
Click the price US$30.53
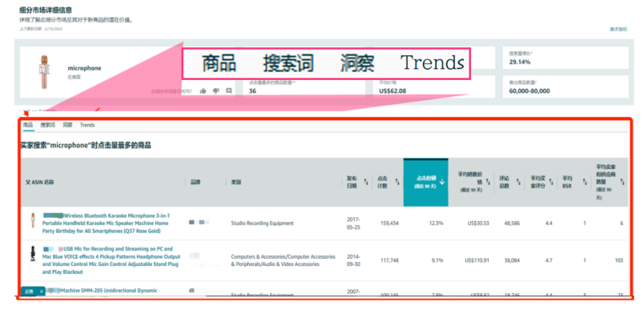point(479,223)
